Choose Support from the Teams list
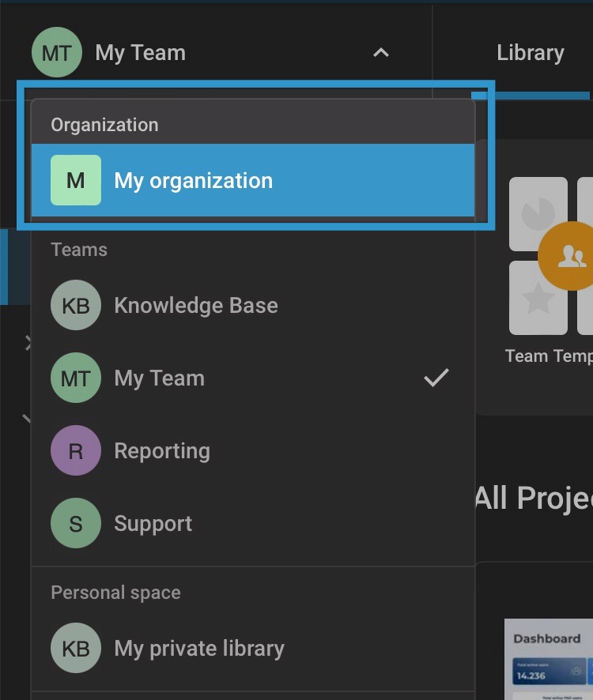This screenshot has width=593, height=700. (x=153, y=523)
